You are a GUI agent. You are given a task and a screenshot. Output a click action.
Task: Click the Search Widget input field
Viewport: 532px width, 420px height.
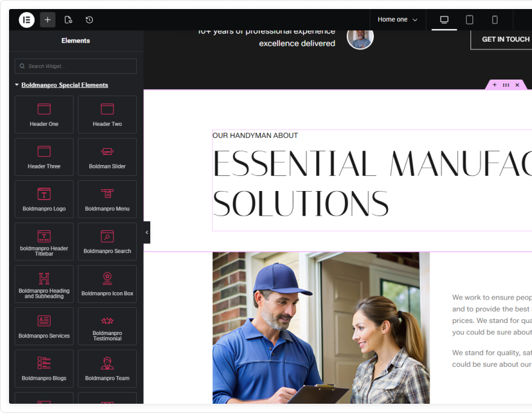point(76,66)
